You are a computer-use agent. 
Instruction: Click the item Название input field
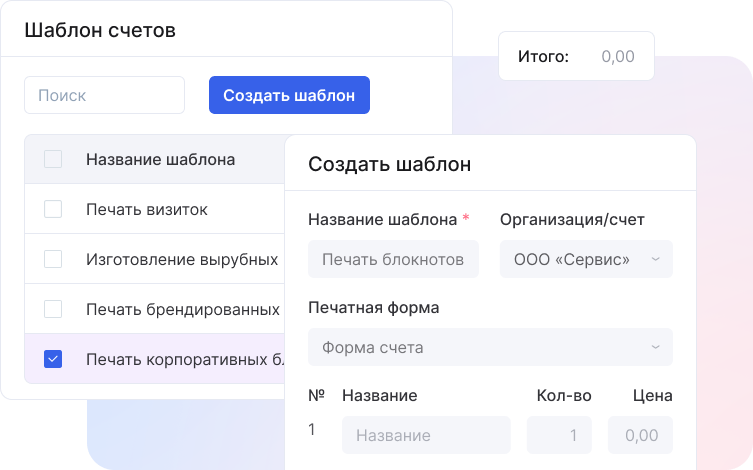tap(426, 435)
